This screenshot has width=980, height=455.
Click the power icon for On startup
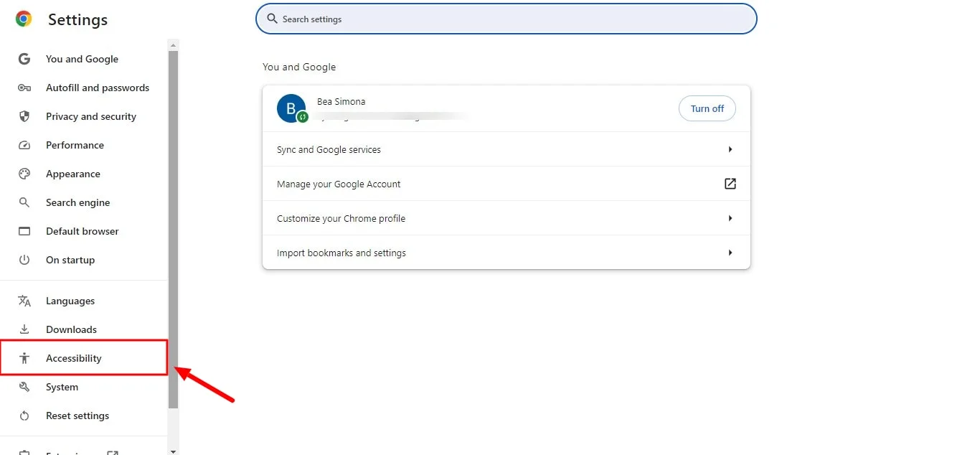(24, 260)
